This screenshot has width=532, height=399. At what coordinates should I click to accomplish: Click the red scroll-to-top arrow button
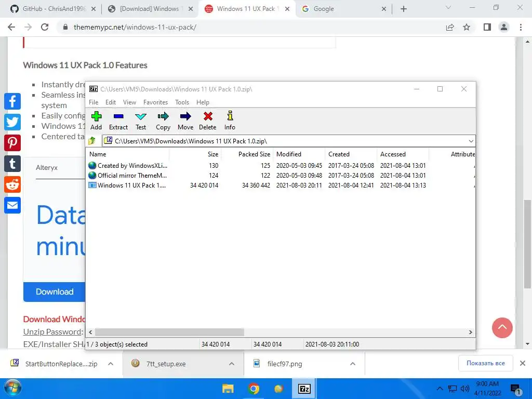(x=502, y=328)
